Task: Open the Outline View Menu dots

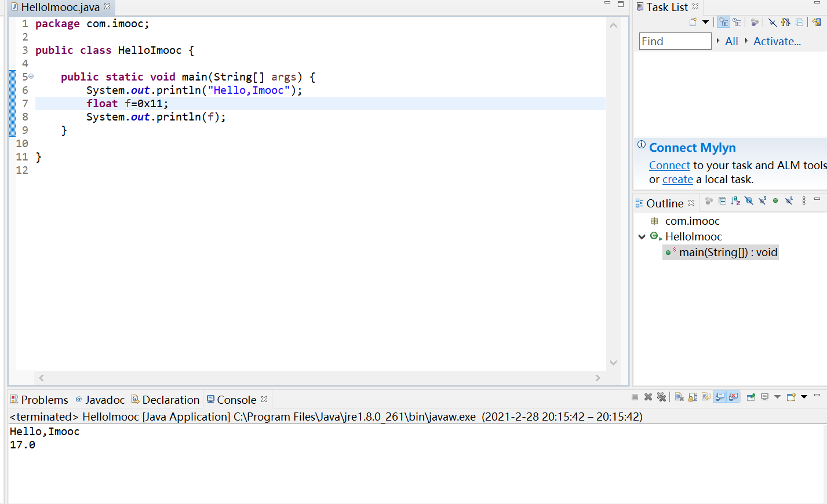Action: [x=804, y=201]
